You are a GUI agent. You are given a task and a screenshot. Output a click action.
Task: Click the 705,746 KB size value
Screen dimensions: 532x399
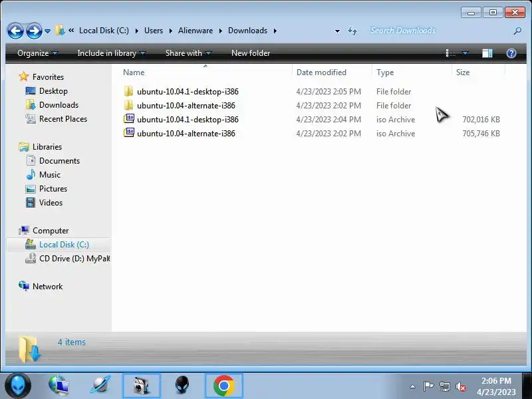481,134
